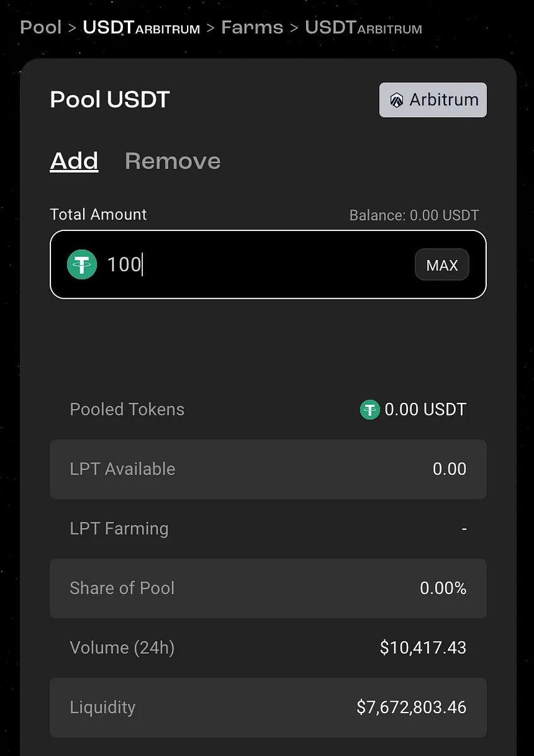This screenshot has width=534, height=756.
Task: Open the Arbitrum network selector
Action: click(x=433, y=100)
